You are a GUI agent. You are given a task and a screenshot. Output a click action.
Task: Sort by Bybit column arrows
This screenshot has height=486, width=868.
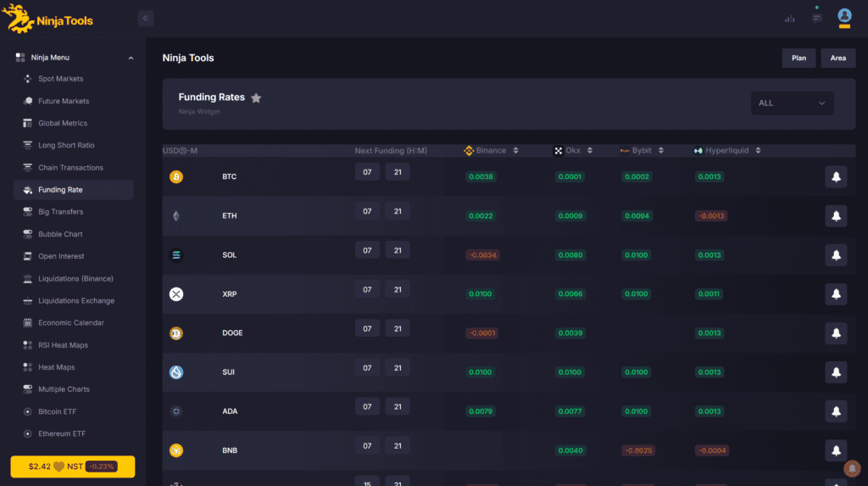click(x=660, y=151)
